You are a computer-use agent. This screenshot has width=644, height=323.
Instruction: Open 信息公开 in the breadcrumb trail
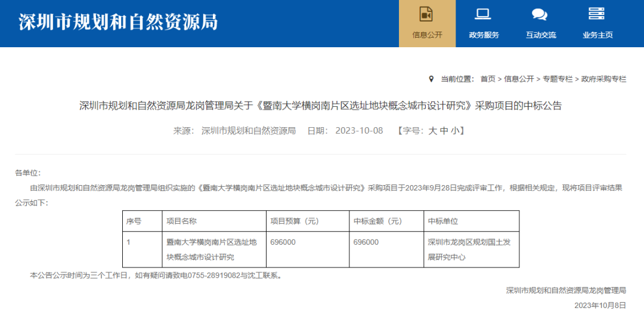pos(519,79)
